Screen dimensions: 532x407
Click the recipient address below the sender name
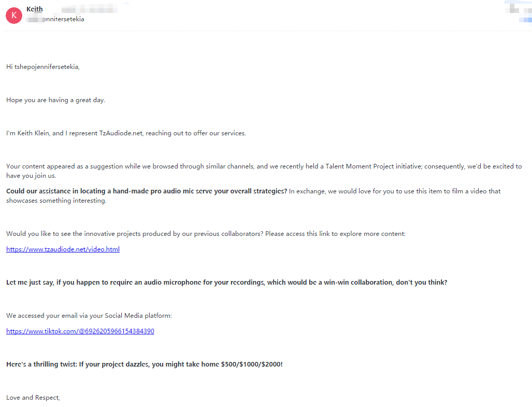[56, 19]
